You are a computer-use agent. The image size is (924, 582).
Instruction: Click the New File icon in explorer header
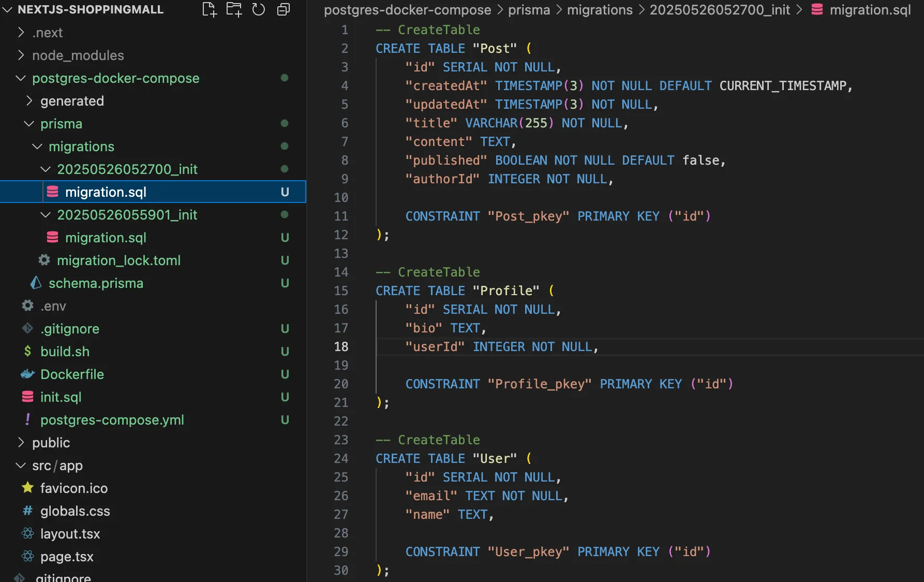(209, 9)
